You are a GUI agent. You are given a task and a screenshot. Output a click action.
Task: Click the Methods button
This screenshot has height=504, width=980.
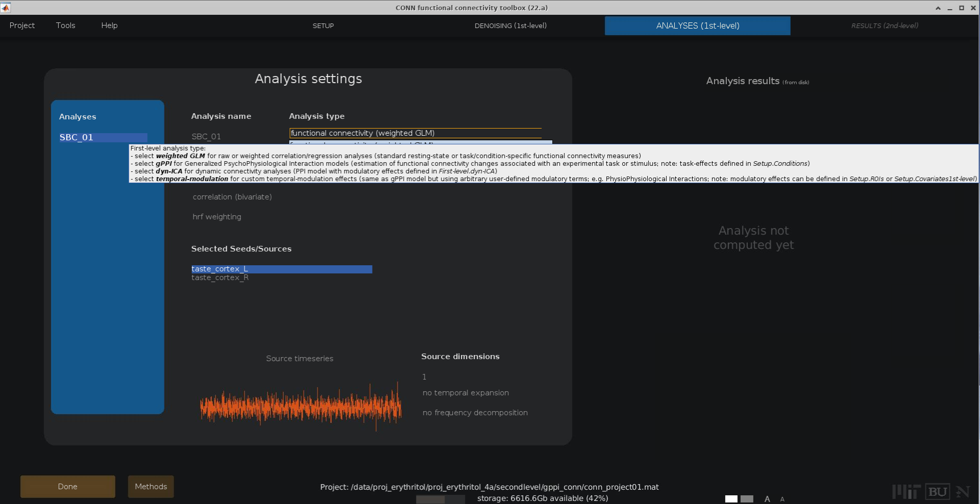tap(151, 487)
